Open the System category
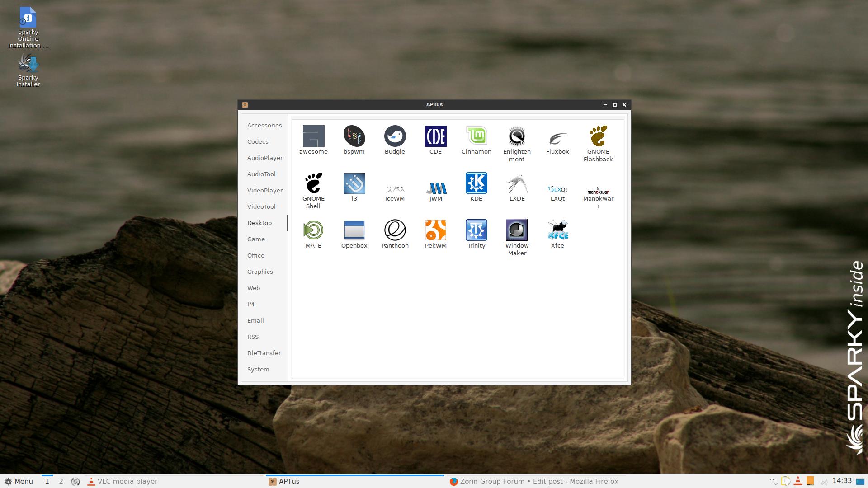The width and height of the screenshot is (868, 488). (258, 369)
